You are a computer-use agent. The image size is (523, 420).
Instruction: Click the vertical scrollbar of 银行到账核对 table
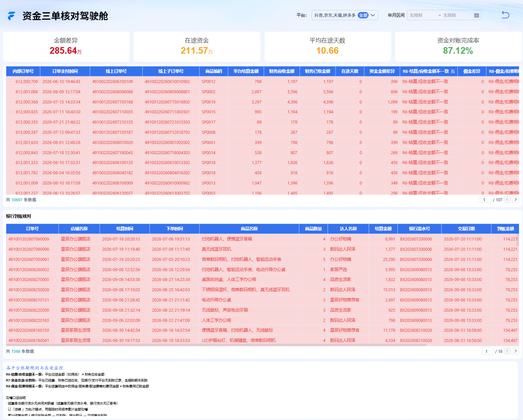[x=517, y=240]
